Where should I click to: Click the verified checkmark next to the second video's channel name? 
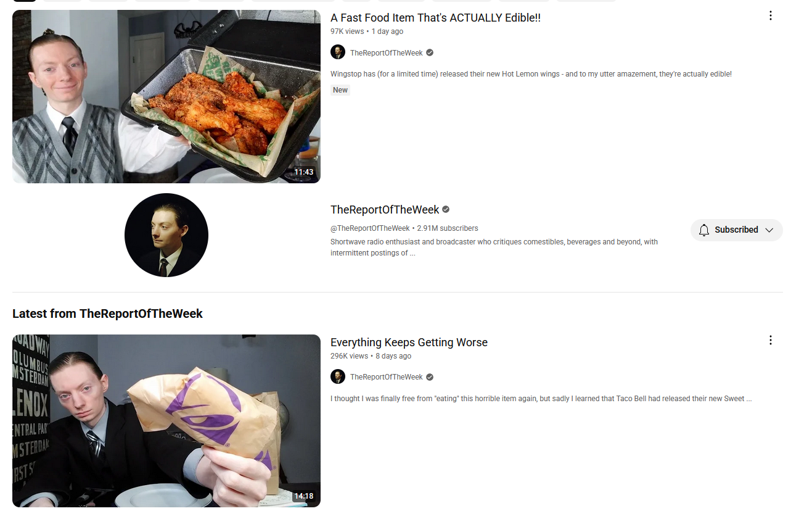[430, 378]
